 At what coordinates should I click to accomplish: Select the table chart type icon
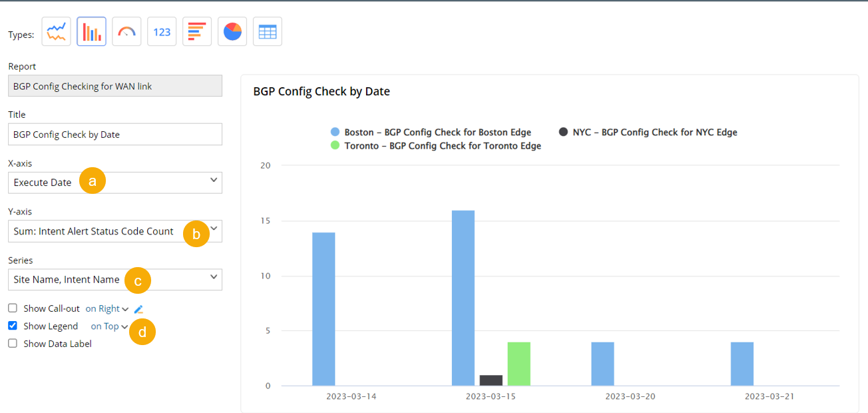(x=268, y=32)
